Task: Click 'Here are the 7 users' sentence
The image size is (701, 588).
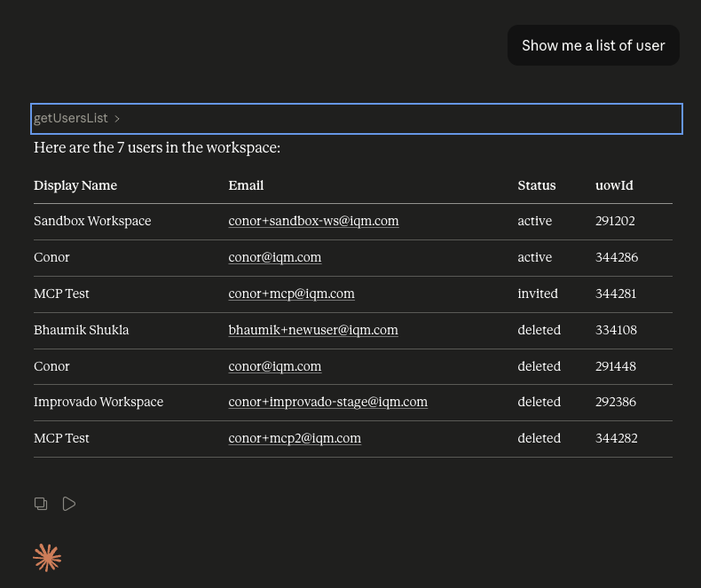Action: point(157,147)
